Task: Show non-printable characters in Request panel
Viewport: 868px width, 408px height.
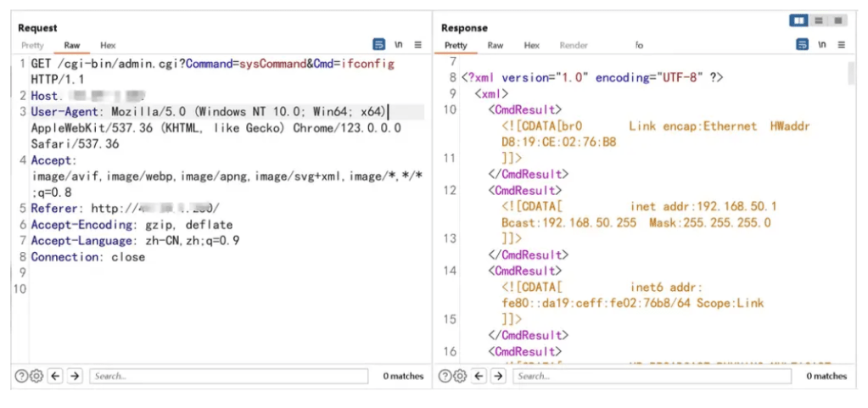Action: pos(399,45)
